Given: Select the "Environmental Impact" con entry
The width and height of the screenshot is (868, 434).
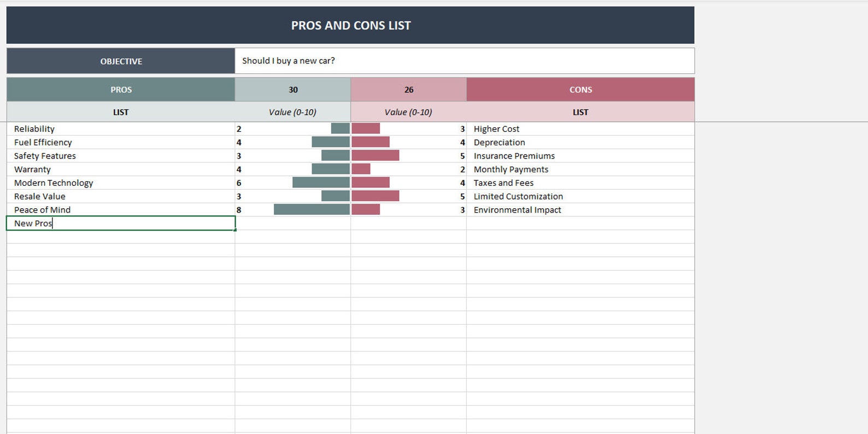Looking at the screenshot, I should pyautogui.click(x=580, y=210).
